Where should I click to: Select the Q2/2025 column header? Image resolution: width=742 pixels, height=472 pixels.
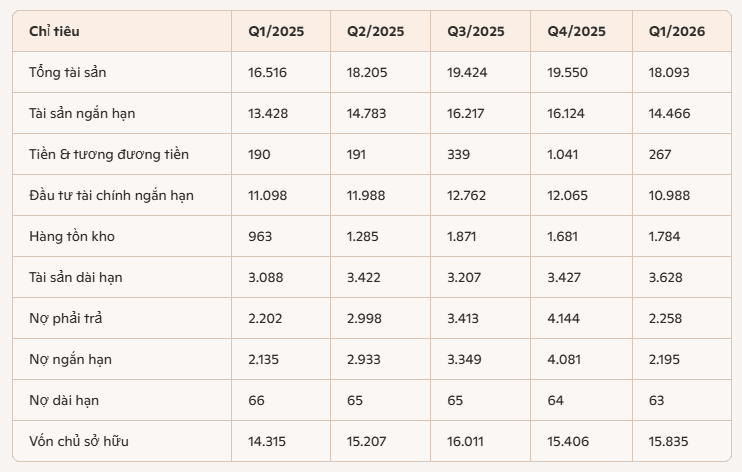[375, 31]
